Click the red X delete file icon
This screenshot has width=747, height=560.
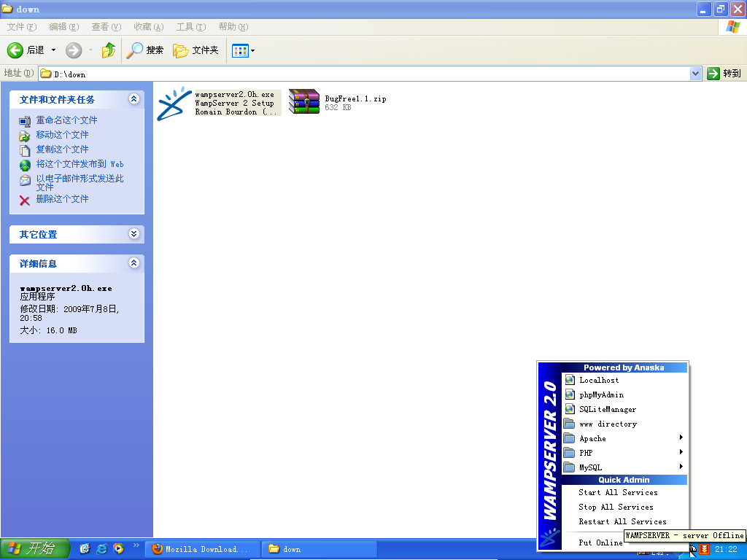coord(25,200)
